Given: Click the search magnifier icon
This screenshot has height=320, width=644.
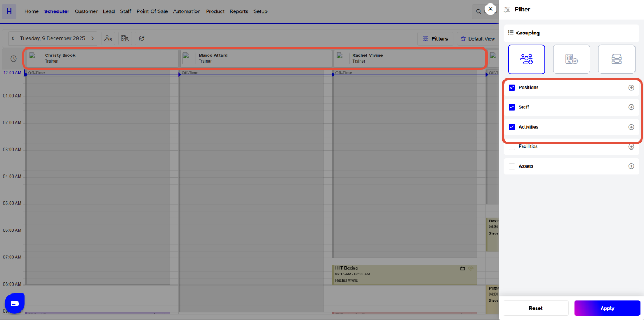Looking at the screenshot, I should point(479,11).
